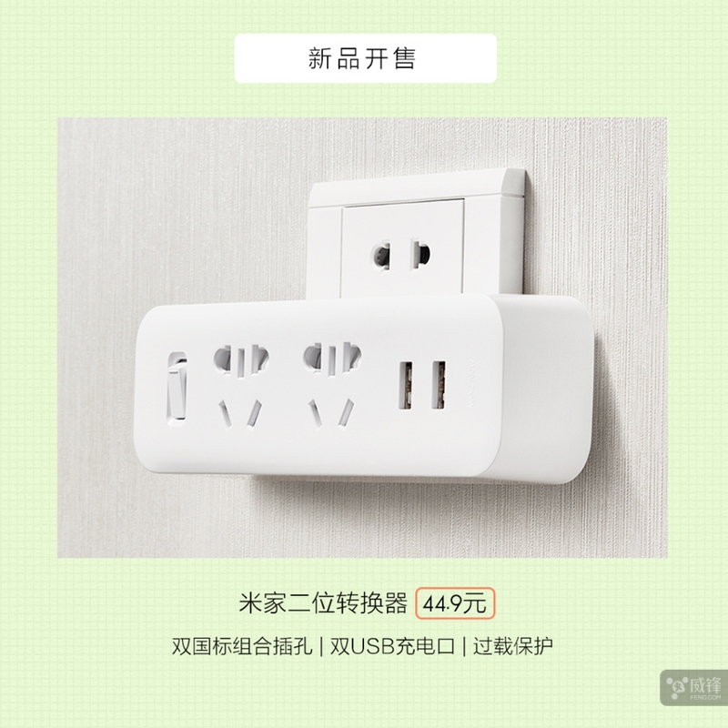Viewport: 728px width, 728px height.
Task: Click embossed brand text on adapter's right edge
Action: tap(470, 384)
